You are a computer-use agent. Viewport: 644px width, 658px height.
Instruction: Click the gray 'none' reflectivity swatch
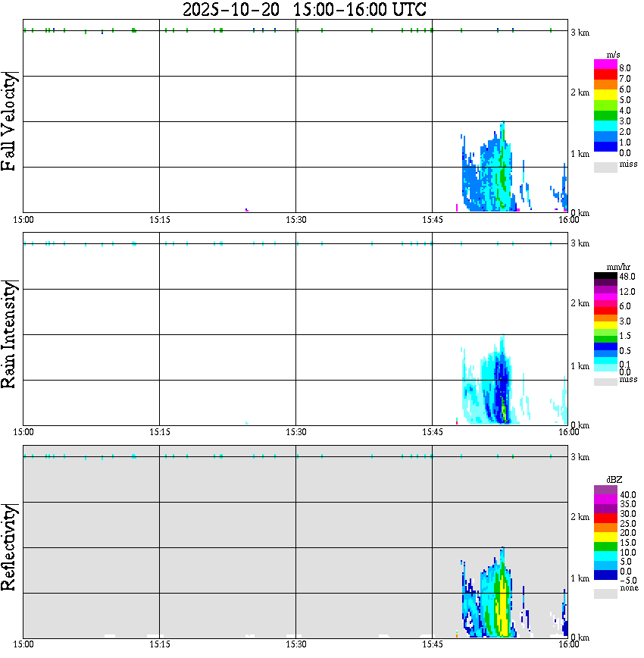click(605, 594)
